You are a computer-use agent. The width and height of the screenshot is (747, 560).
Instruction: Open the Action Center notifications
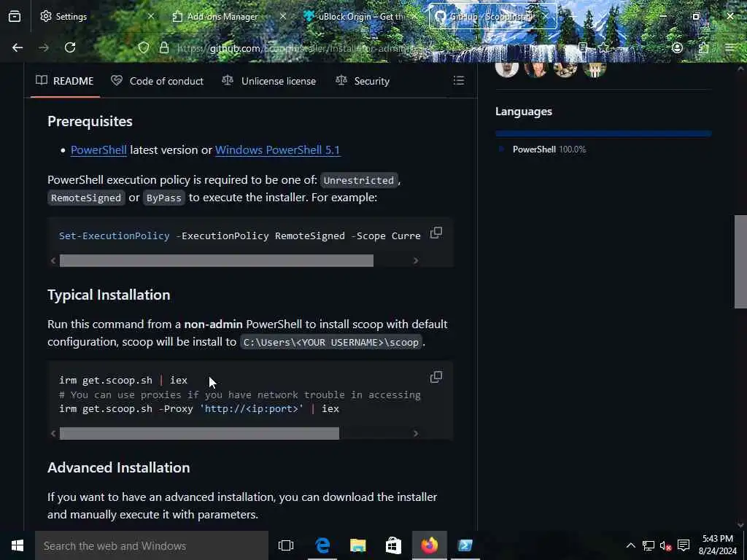684,545
